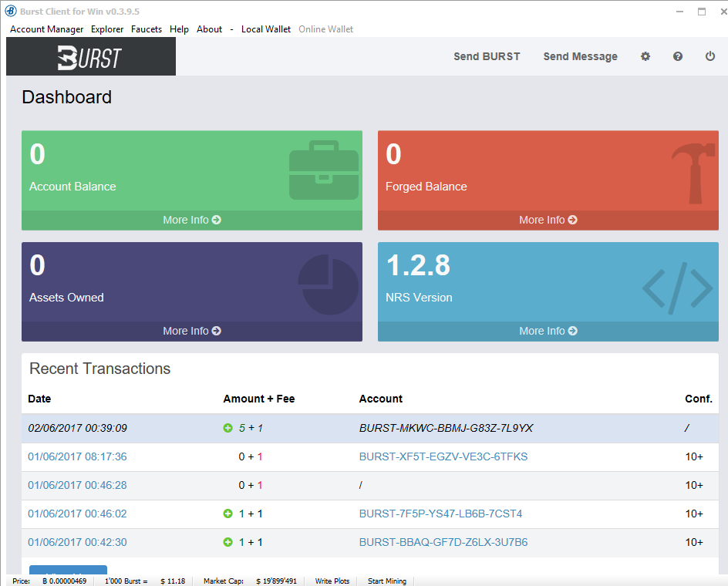Click green plus icon in 01/06/2017 00:42:30 row
The image size is (728, 586).
tap(228, 542)
